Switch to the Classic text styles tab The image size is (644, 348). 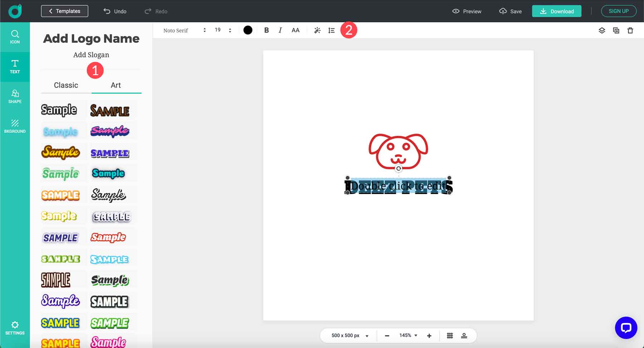(x=65, y=85)
